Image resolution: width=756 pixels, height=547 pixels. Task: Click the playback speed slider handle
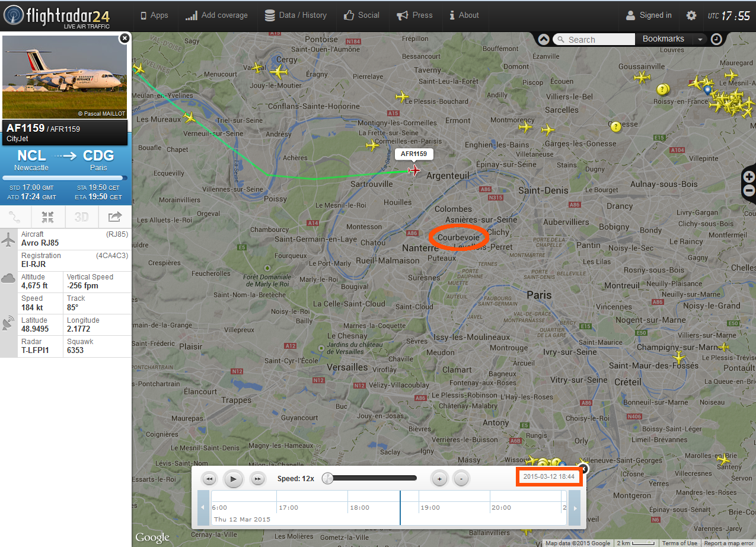point(327,478)
